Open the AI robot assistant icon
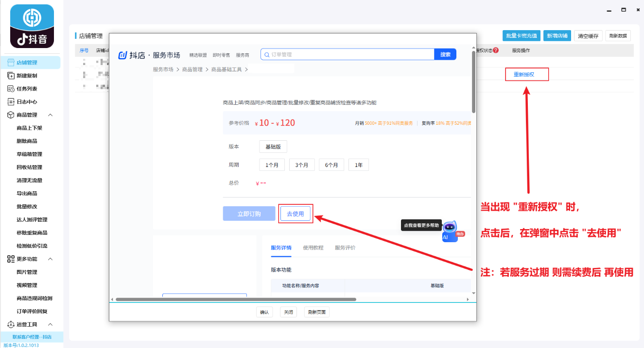 click(x=450, y=231)
